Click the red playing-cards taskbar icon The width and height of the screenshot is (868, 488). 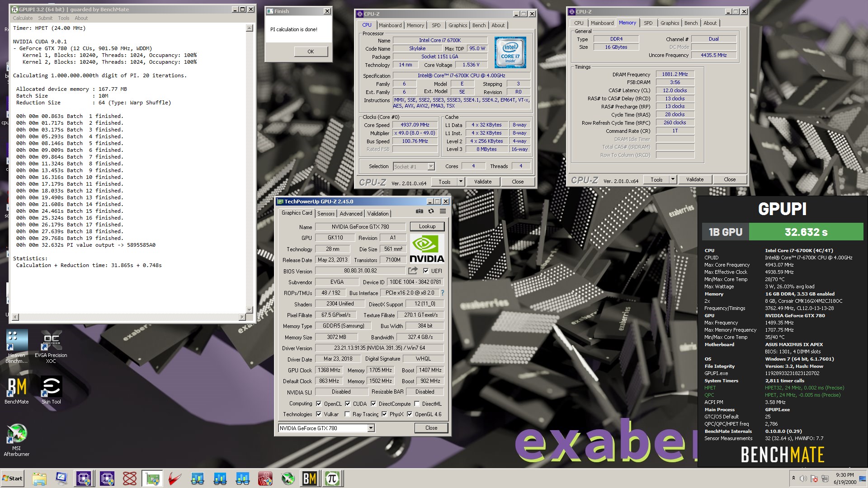[x=265, y=479]
